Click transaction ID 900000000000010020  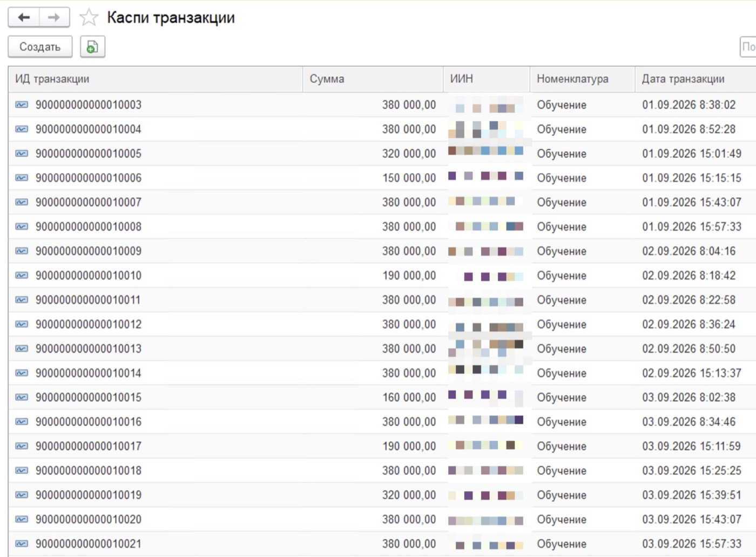89,519
